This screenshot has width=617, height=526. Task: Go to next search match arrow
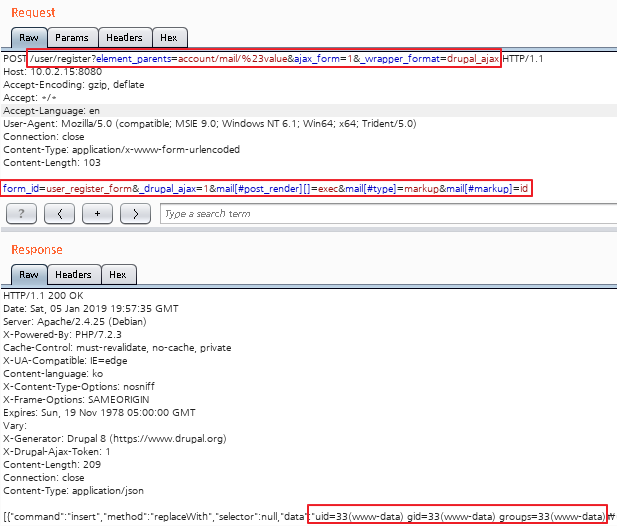pyautogui.click(x=135, y=214)
